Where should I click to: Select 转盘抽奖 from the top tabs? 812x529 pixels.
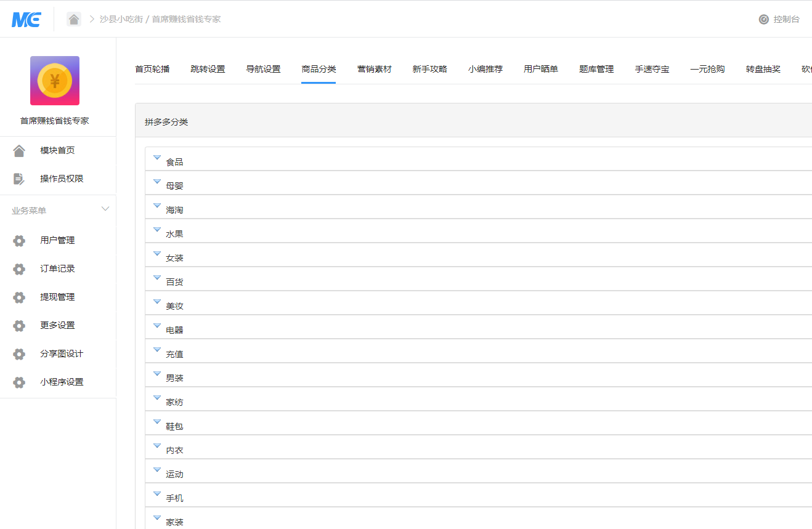coord(762,69)
